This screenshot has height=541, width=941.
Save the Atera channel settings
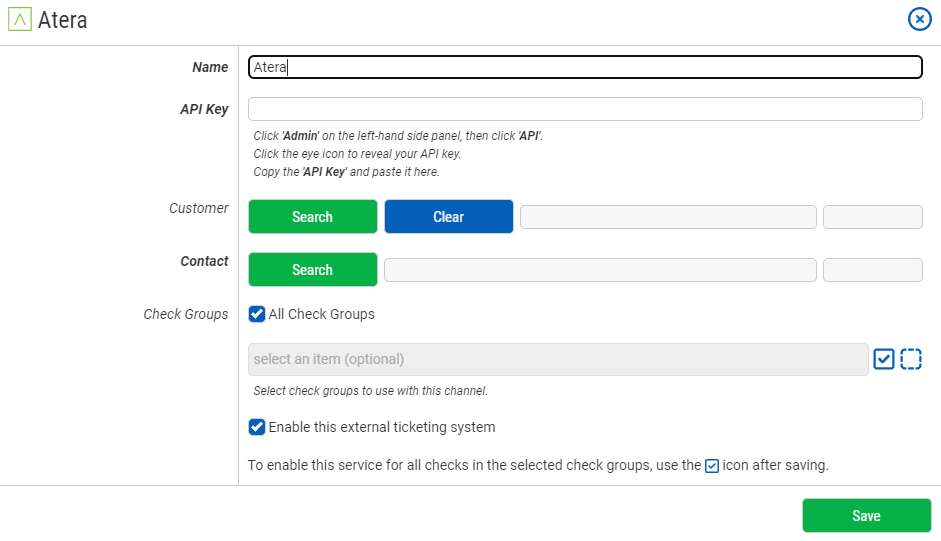click(867, 516)
